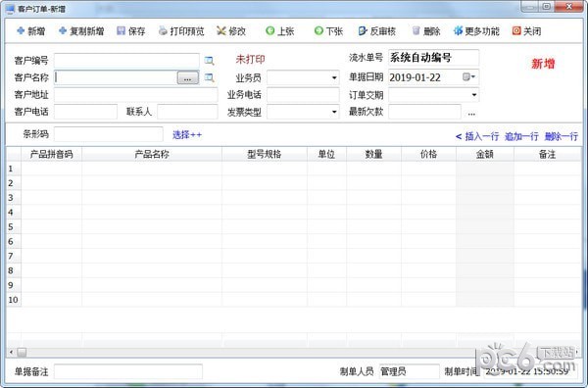Focus the 客户地址 input field
This screenshot has height=388, width=588.
tap(136, 94)
